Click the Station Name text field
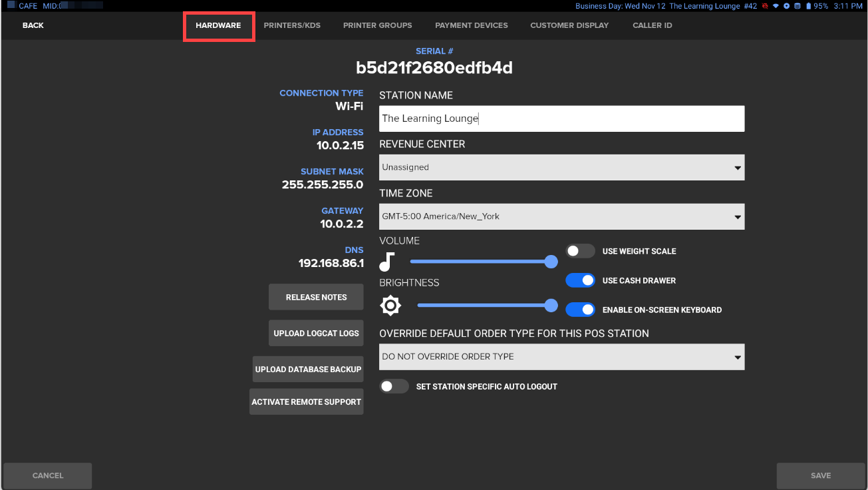Viewport: 868px width, 490px height. point(561,119)
